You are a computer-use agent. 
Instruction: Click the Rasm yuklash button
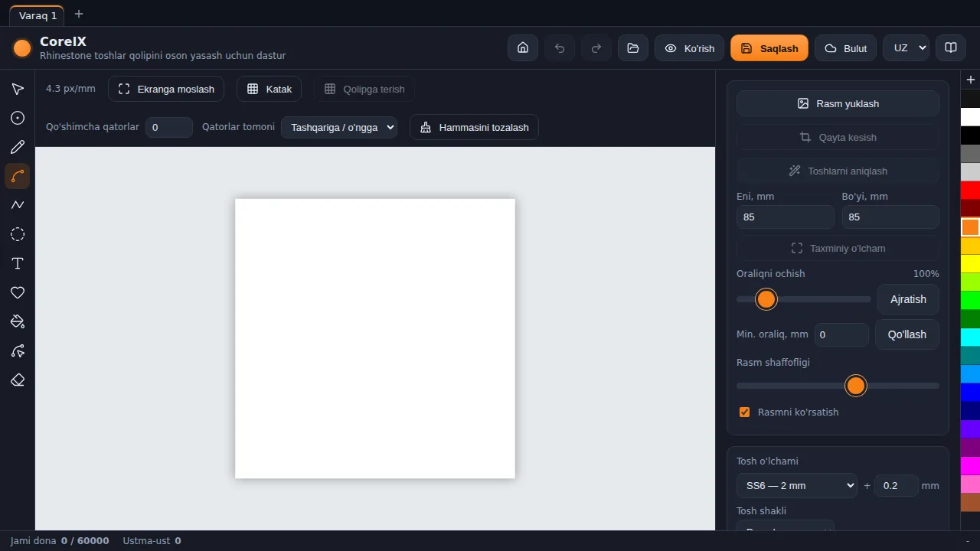(838, 103)
